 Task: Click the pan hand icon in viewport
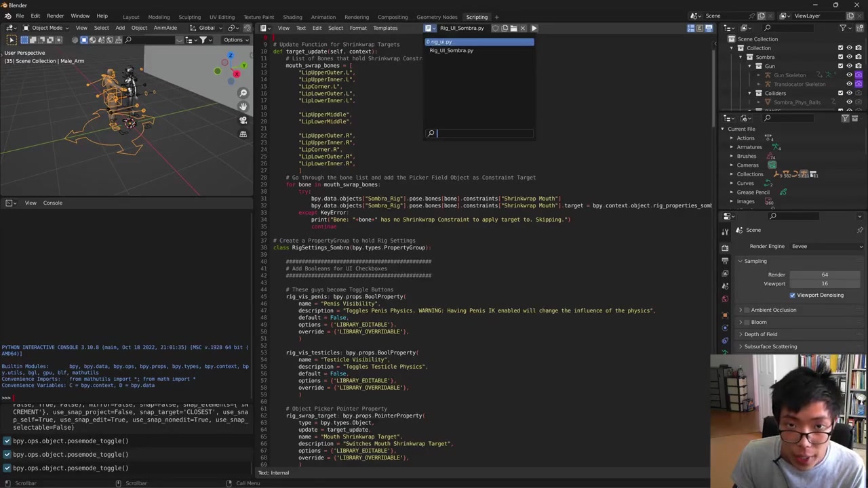[243, 106]
